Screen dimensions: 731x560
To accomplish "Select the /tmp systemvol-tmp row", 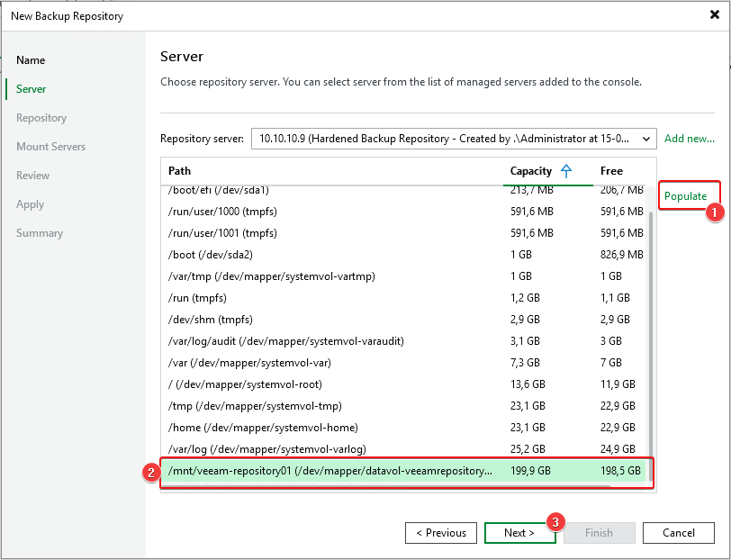I will 255,406.
